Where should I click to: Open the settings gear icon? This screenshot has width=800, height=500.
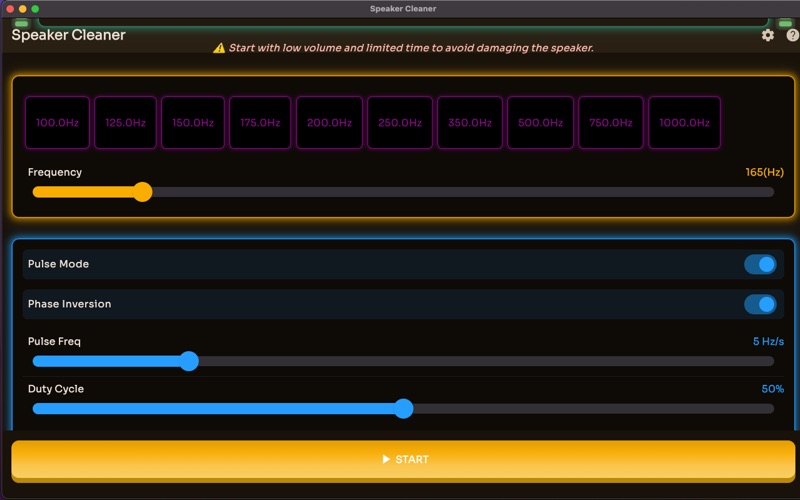[767, 35]
